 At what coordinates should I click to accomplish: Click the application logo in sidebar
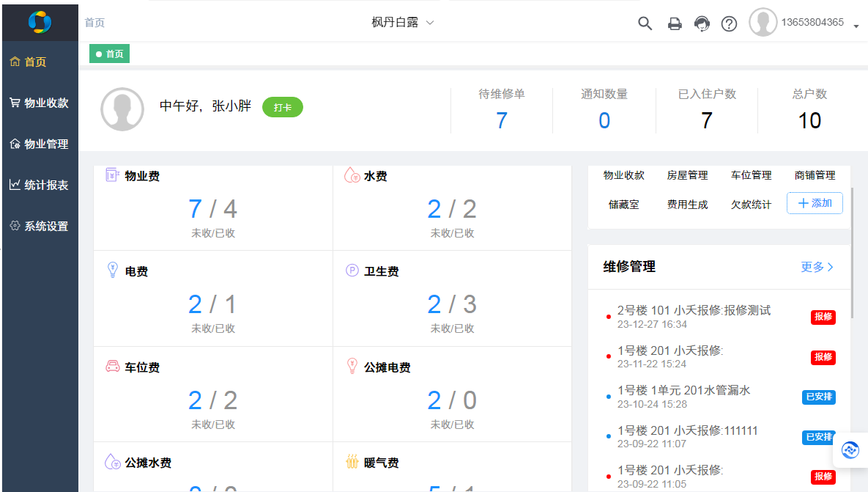tap(40, 22)
